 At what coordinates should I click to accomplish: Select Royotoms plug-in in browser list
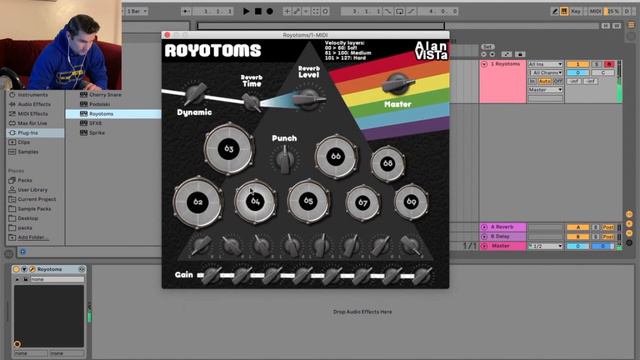pyautogui.click(x=113, y=114)
